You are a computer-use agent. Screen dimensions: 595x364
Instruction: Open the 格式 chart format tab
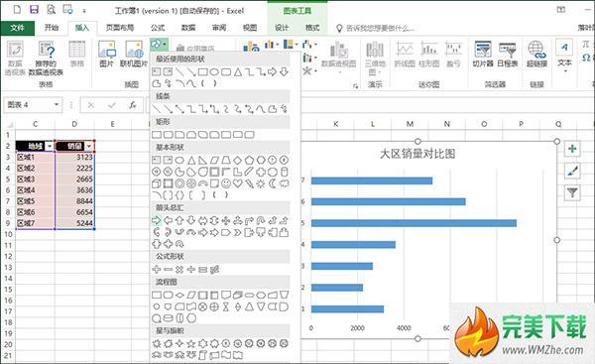pos(312,28)
